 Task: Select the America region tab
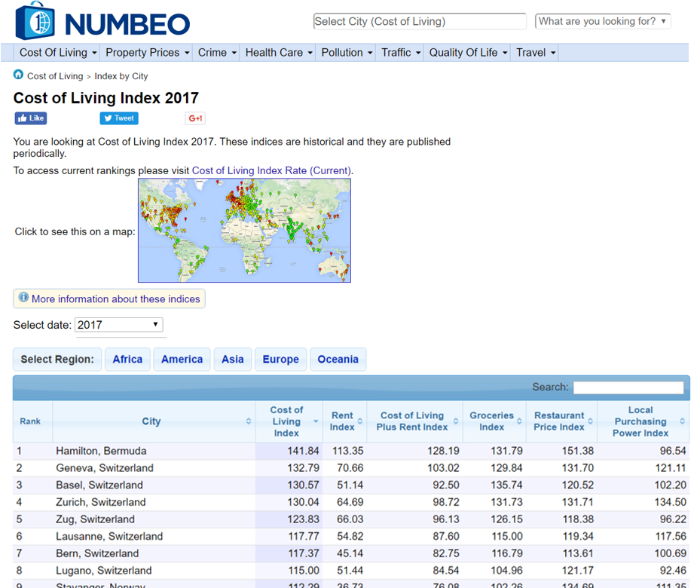pyautogui.click(x=182, y=360)
